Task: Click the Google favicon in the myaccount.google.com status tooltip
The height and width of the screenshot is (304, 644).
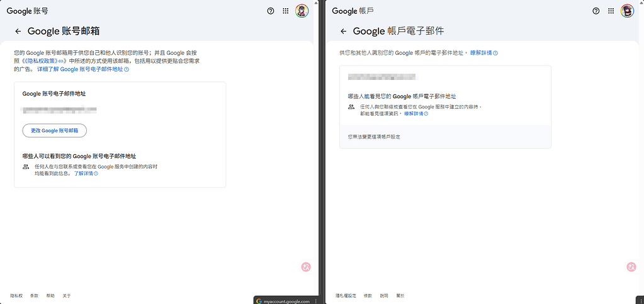Action: click(259, 301)
